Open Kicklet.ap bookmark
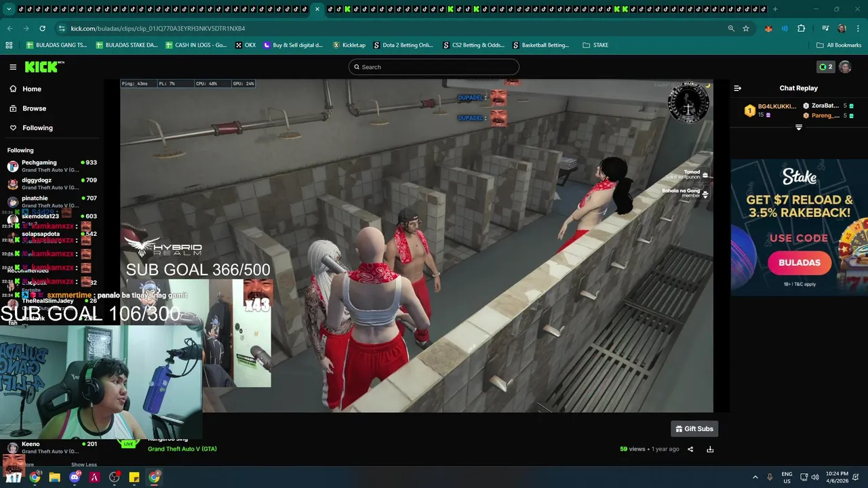 point(349,45)
